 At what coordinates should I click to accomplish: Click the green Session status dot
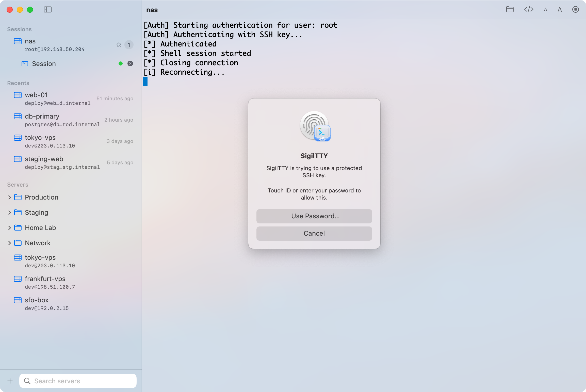[121, 64]
